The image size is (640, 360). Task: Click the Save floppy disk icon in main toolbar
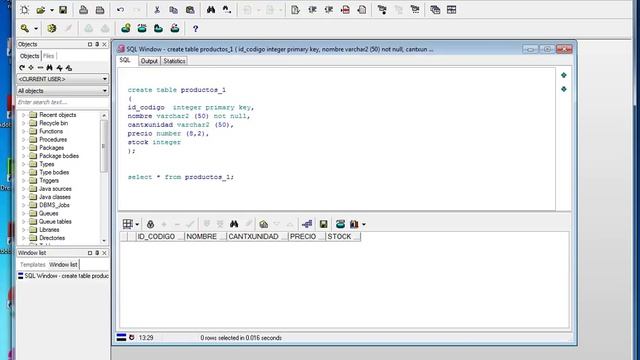point(63,10)
